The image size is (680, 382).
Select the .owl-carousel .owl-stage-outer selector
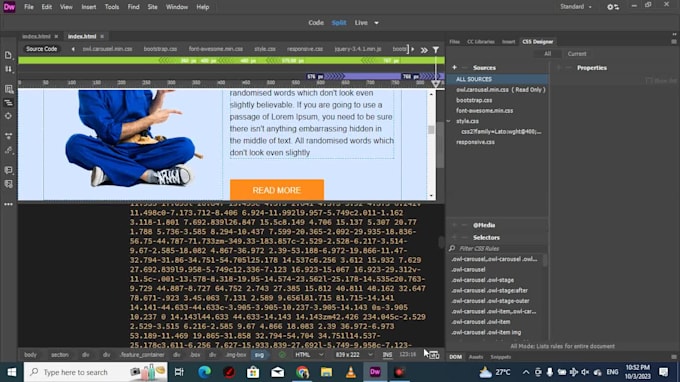(x=490, y=301)
